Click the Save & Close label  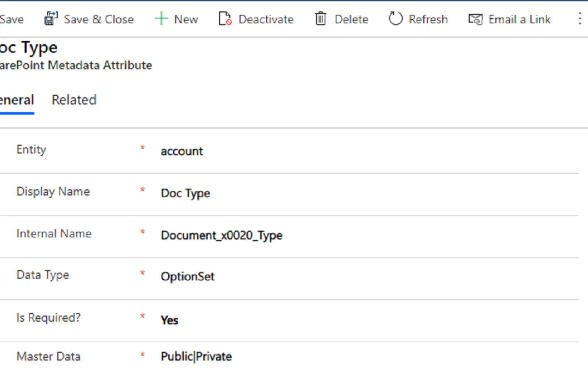[98, 19]
